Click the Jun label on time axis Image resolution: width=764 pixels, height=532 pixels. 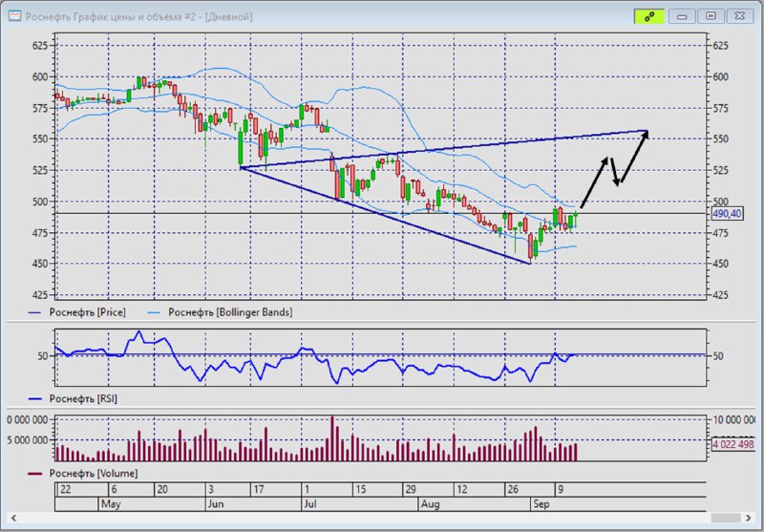point(216,504)
